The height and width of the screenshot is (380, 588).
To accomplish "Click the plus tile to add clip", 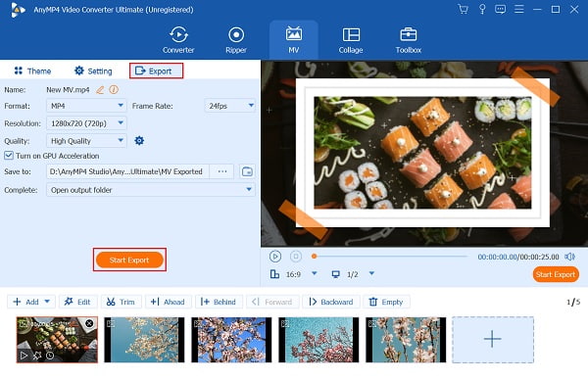I will click(493, 340).
